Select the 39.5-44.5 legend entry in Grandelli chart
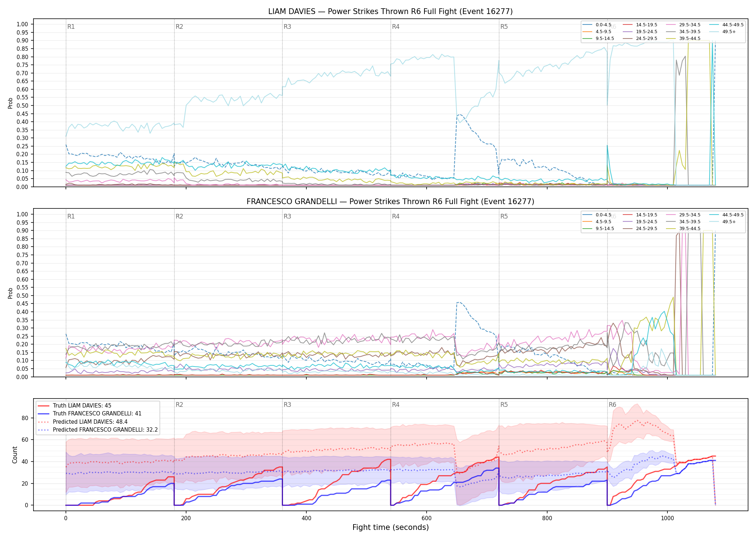756x540 pixels. coord(683,229)
